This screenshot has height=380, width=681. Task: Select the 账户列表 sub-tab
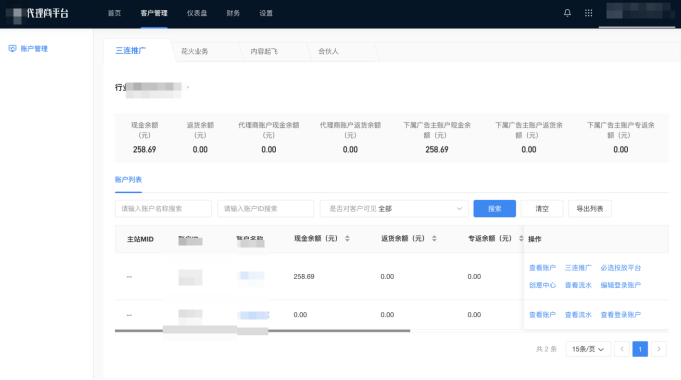point(128,179)
